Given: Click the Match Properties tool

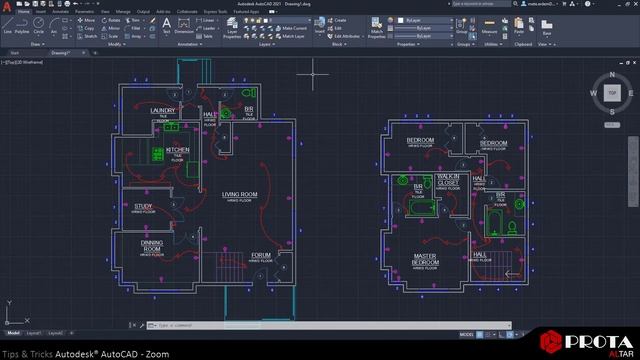Looking at the screenshot, I should click(x=376, y=28).
